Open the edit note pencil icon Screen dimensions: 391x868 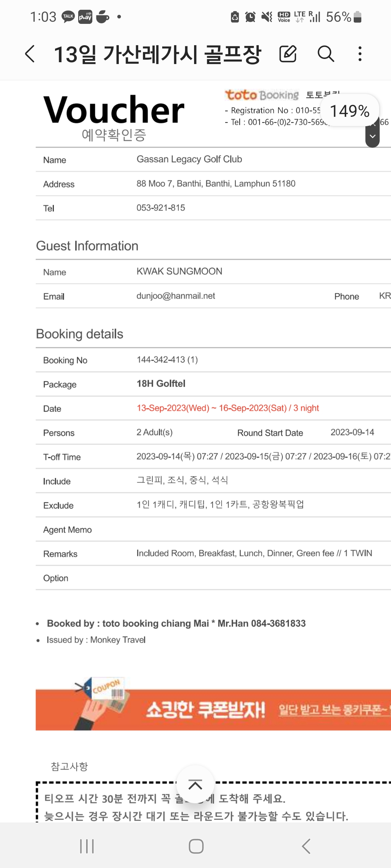[288, 54]
